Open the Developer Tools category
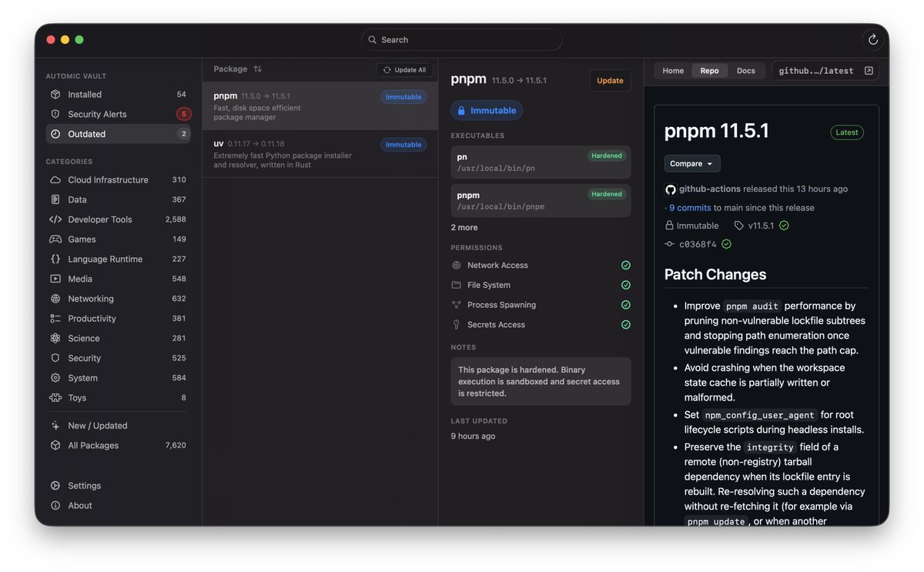This screenshot has height=572, width=924. [x=118, y=219]
